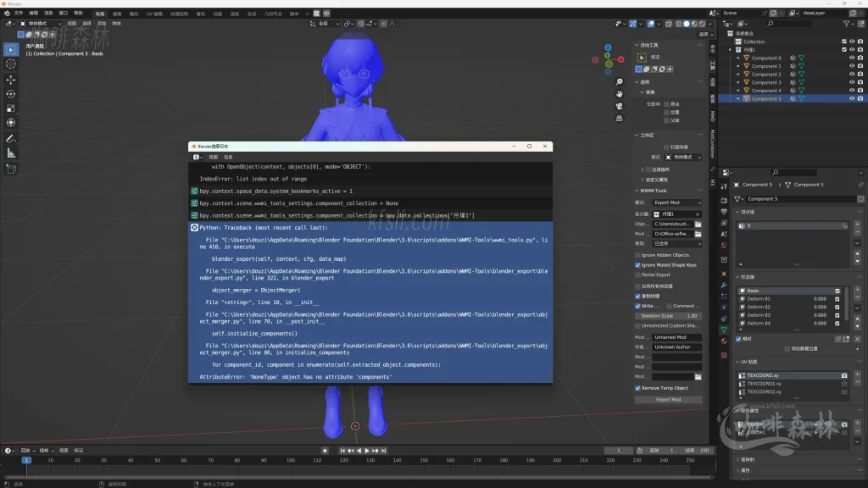Image resolution: width=868 pixels, height=488 pixels.
Task: Hide Component 0 using its eye icon
Action: [x=852, y=58]
